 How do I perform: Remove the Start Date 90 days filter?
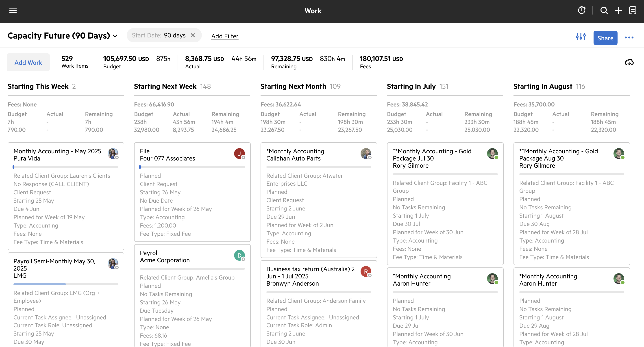[193, 35]
